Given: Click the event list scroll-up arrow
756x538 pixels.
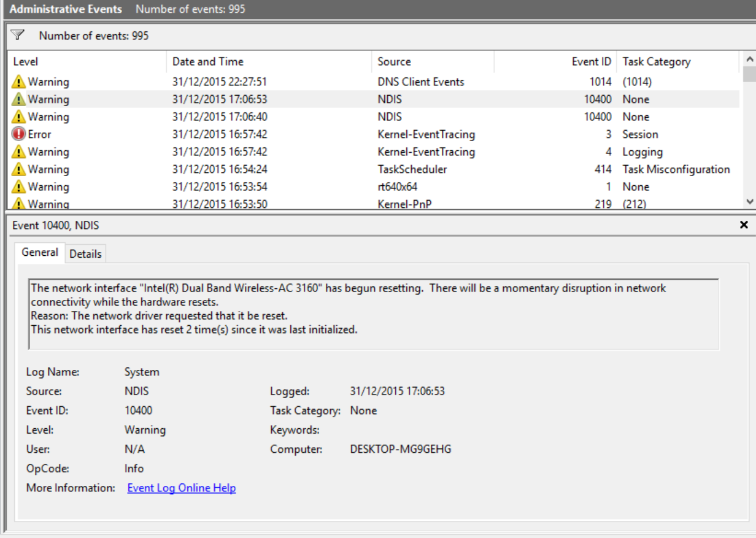Looking at the screenshot, I should click(749, 59).
